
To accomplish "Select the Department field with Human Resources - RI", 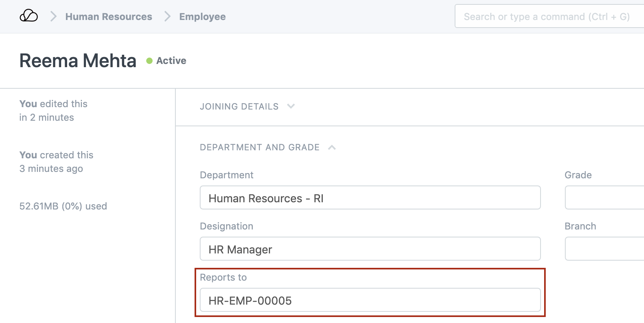I will (x=370, y=198).
